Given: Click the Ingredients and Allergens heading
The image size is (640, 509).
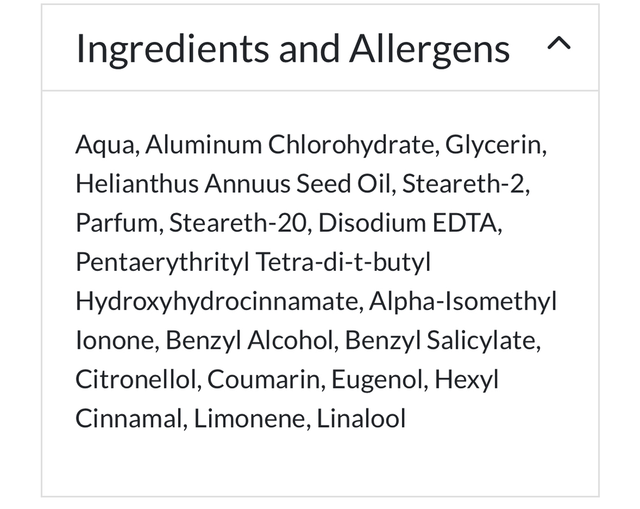Looking at the screenshot, I should coord(292,48).
